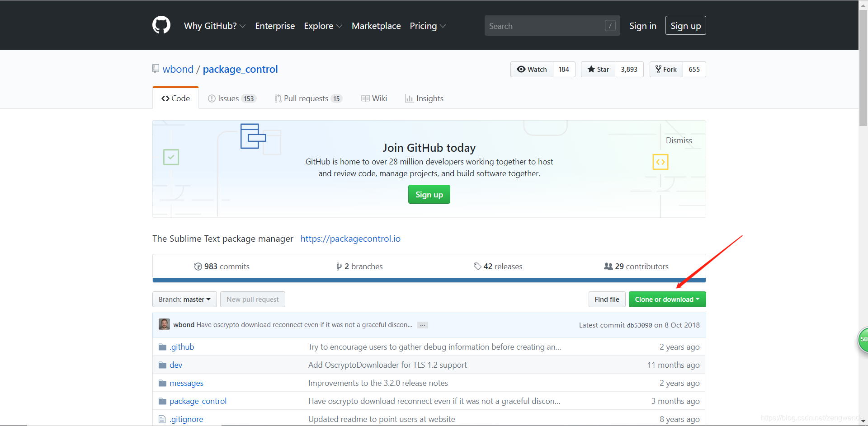The height and width of the screenshot is (426, 868).
Task: Open the https://packagecontrol.io link
Action: tap(350, 239)
